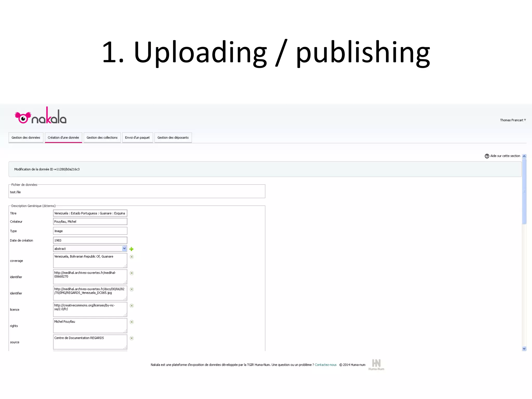This screenshot has width=532, height=399.
Task: Click the Créateur field with Pouyllau, Michel
Action: [x=90, y=222]
